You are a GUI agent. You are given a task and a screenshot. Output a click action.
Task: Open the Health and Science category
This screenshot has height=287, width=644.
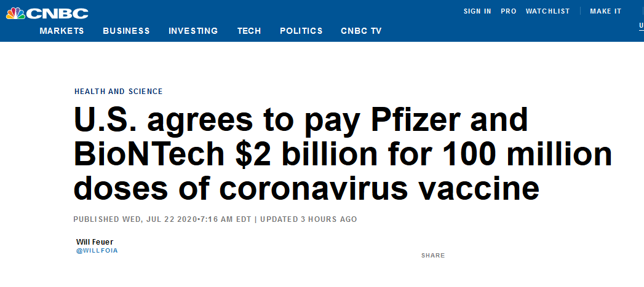pos(118,92)
